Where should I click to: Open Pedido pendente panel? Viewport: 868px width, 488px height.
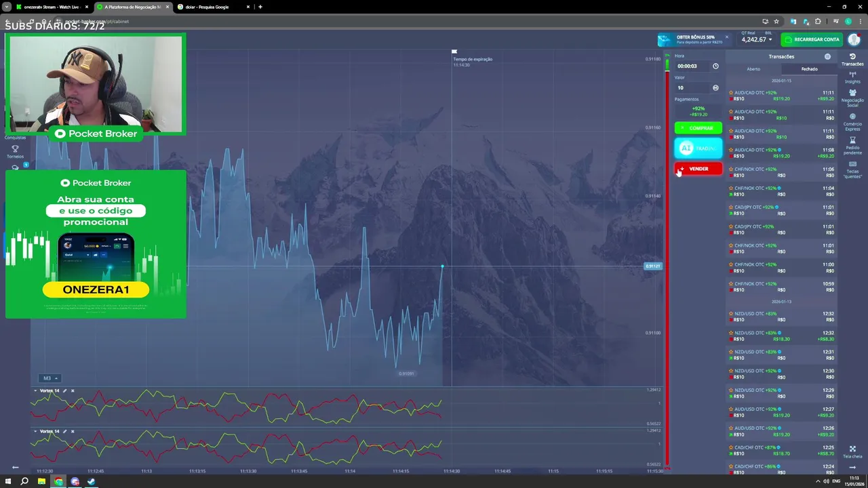click(x=852, y=146)
